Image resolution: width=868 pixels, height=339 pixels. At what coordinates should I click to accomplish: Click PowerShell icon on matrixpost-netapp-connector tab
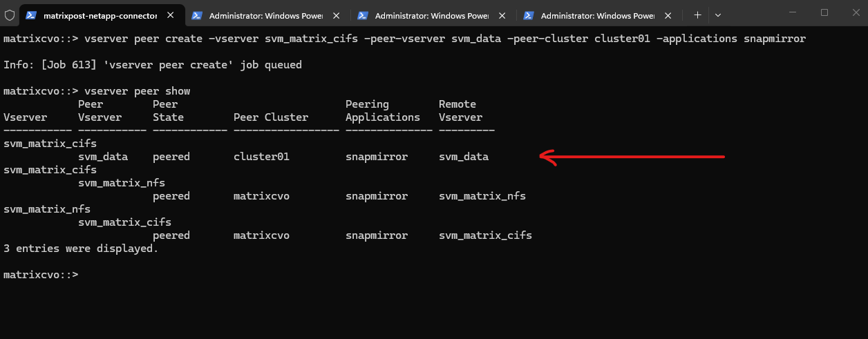[31, 14]
